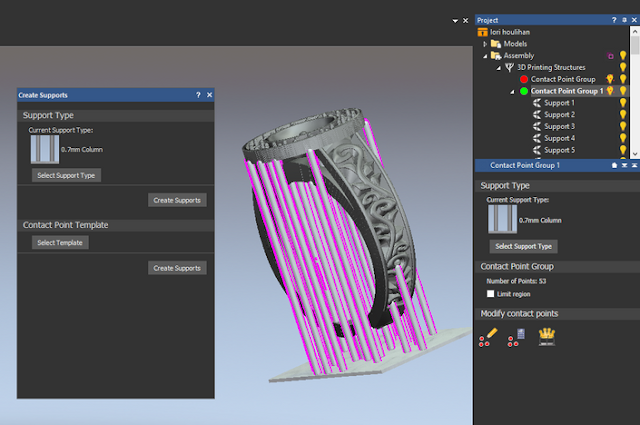The image size is (640, 425).
Task: Click Create Supports button under Contact Point Template
Action: coord(177,268)
